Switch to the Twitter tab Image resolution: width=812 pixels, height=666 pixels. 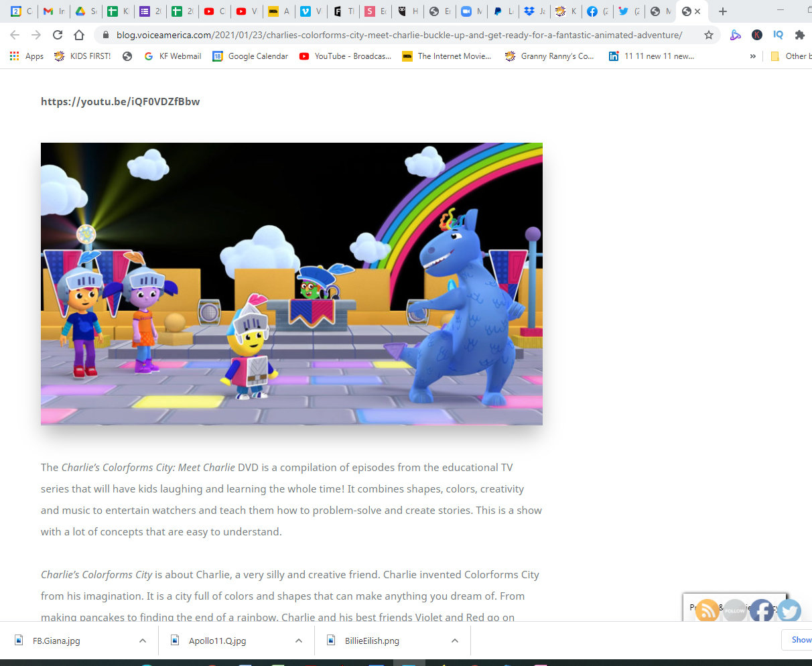(628, 11)
